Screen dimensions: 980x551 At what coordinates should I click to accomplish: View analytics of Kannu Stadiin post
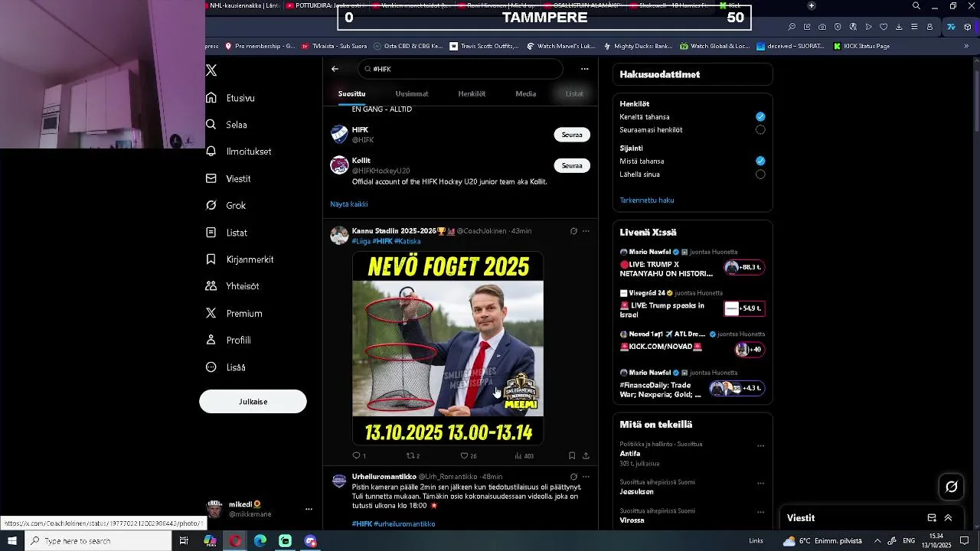[x=524, y=455]
